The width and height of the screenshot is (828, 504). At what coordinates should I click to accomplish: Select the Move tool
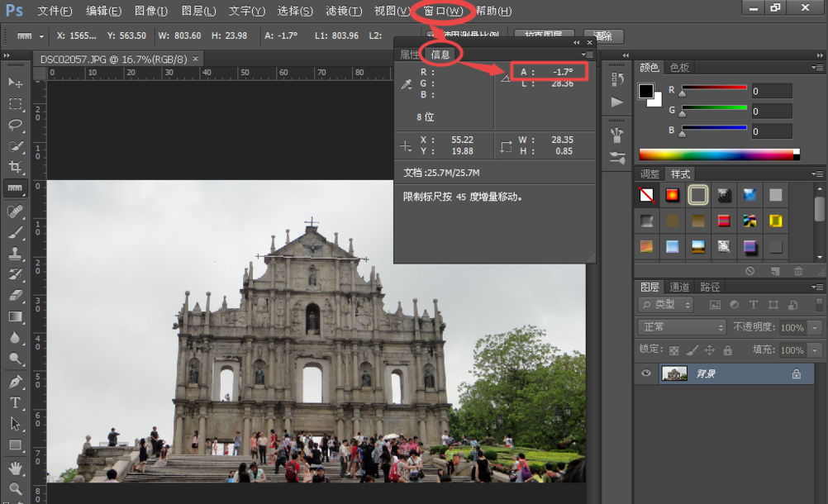click(15, 83)
